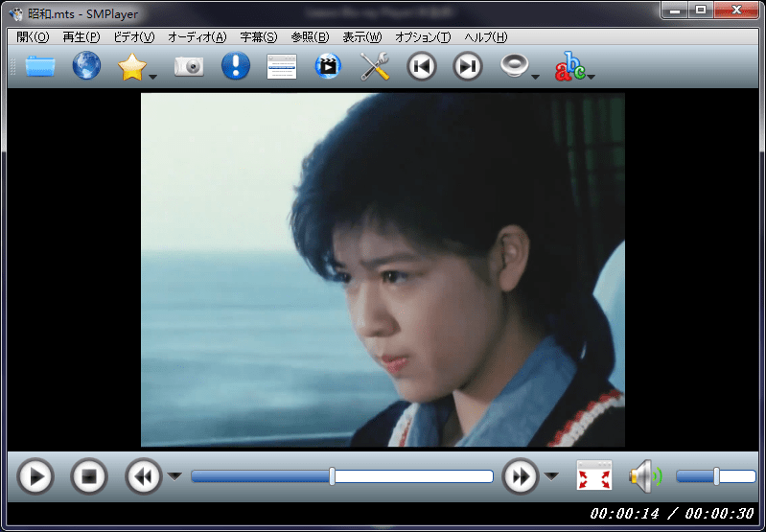Click the yellow star favorites icon
This screenshot has height=532, width=766.
pyautogui.click(x=132, y=66)
